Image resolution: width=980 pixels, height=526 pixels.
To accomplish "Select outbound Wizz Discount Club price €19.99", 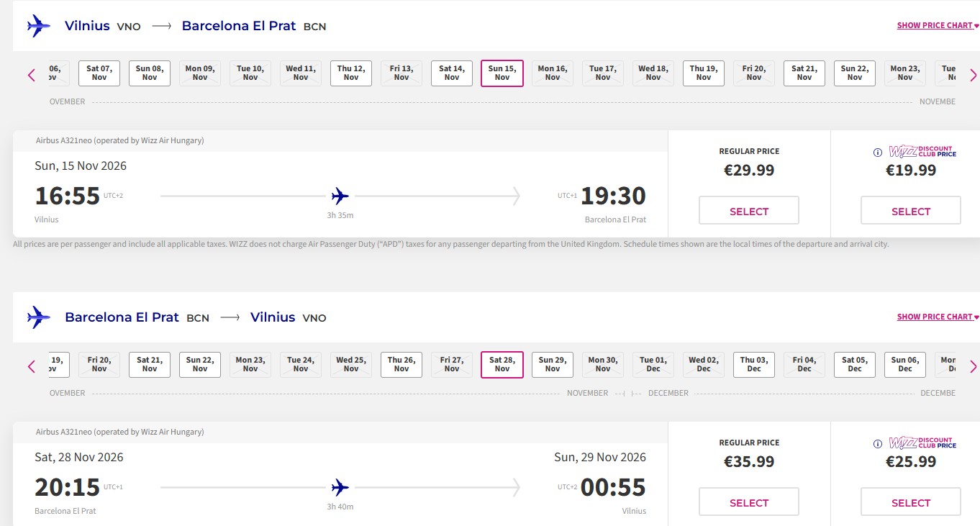I will [911, 211].
